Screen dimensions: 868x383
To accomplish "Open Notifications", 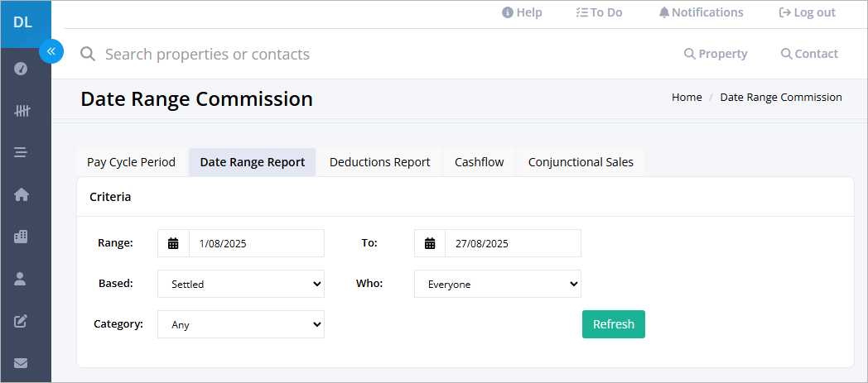I will coord(702,12).
